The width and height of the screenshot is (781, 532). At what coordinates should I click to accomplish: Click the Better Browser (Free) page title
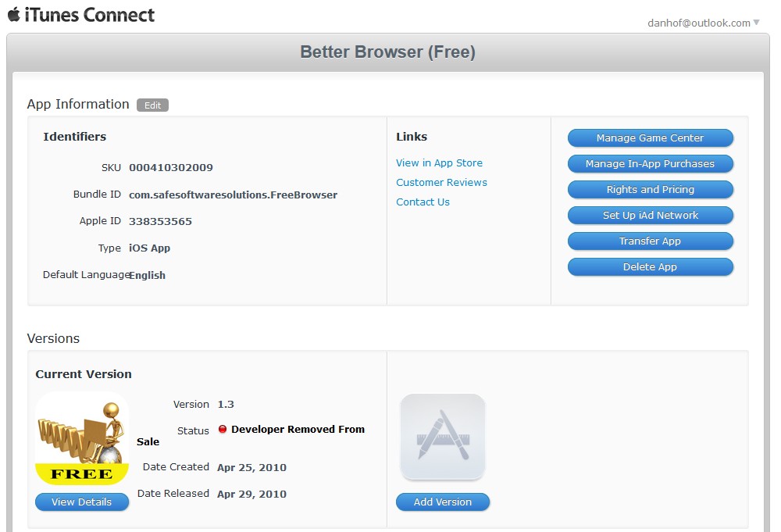387,52
